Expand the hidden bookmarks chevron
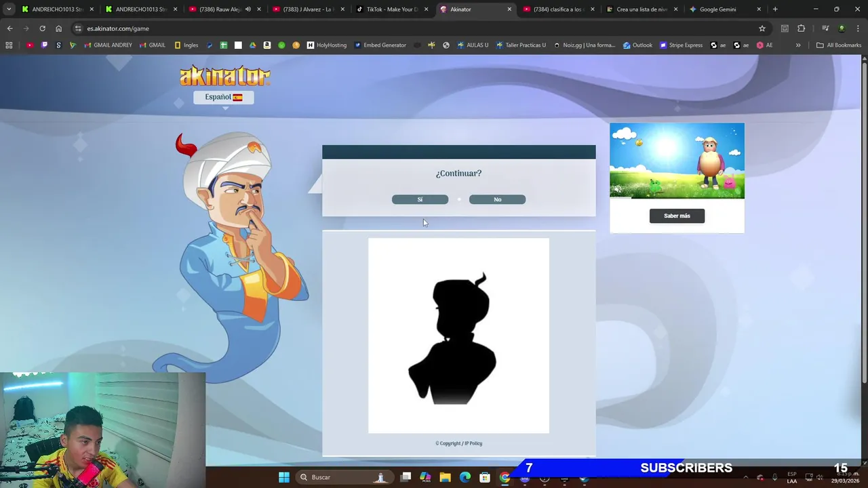868x488 pixels. point(798,45)
